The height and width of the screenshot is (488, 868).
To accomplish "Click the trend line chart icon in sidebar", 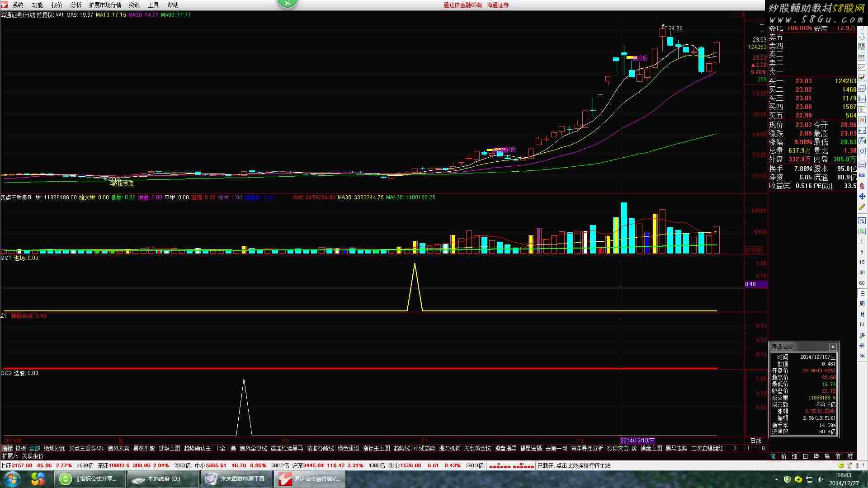I will click(x=862, y=67).
